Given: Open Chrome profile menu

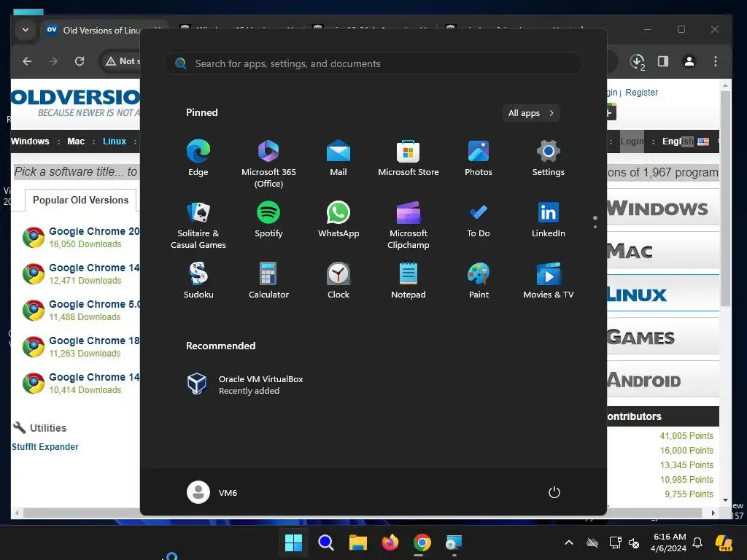Looking at the screenshot, I should click(689, 61).
